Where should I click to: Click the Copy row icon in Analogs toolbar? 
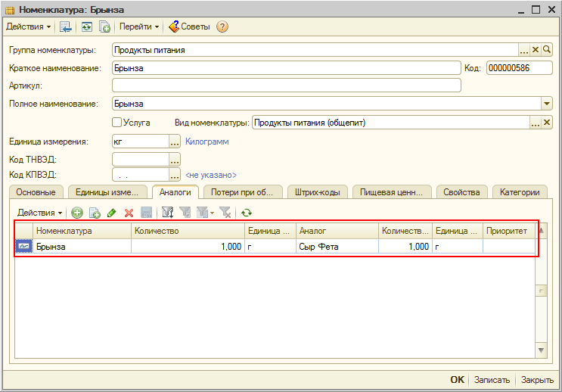pos(95,213)
